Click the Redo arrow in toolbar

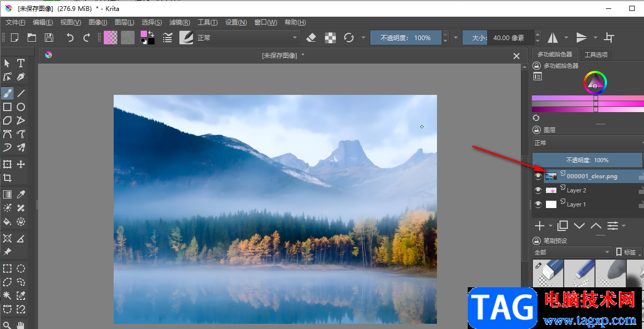click(87, 38)
